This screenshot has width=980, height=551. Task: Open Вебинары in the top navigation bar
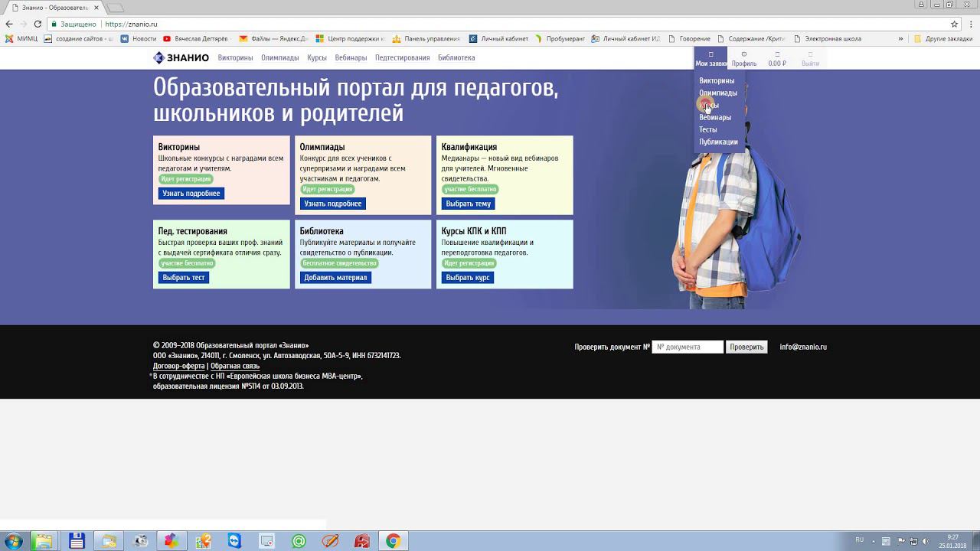point(351,57)
